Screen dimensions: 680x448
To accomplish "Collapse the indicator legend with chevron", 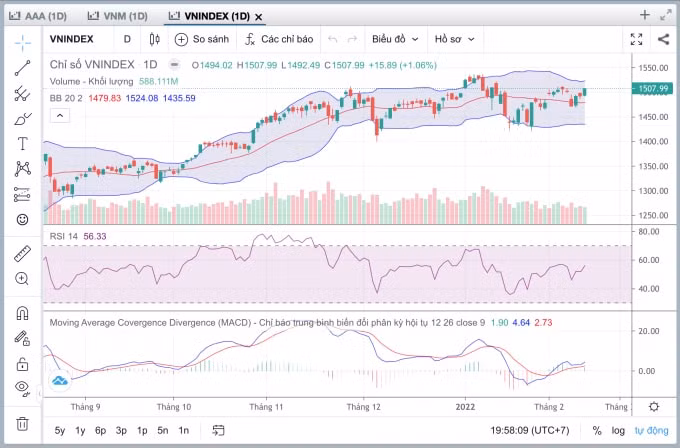I will point(60,116).
